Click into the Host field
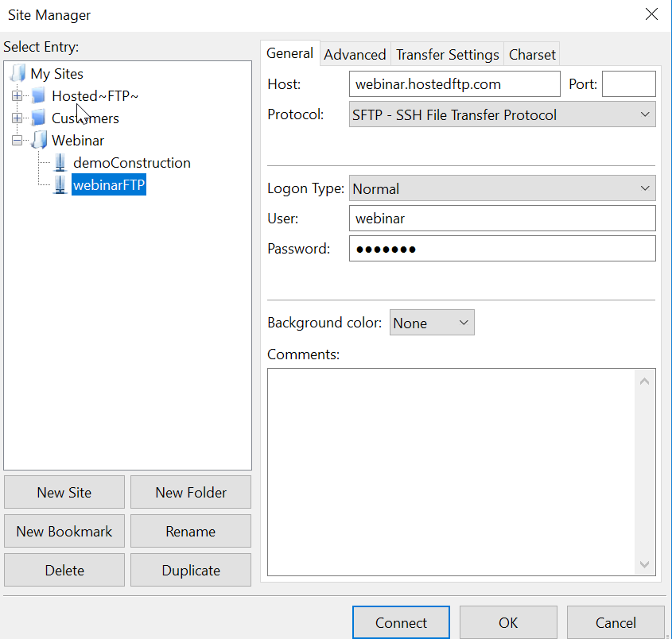This screenshot has height=639, width=672. point(455,84)
